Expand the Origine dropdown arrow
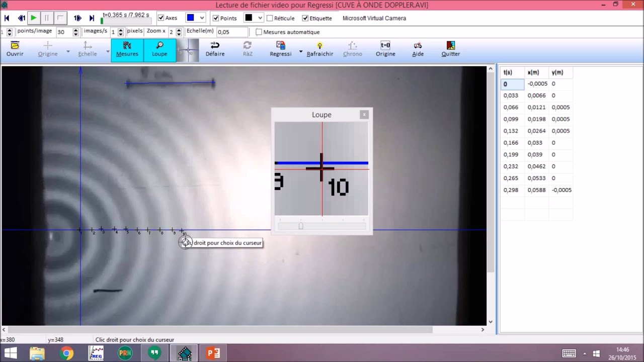The image size is (644, 362). pyautogui.click(x=68, y=51)
